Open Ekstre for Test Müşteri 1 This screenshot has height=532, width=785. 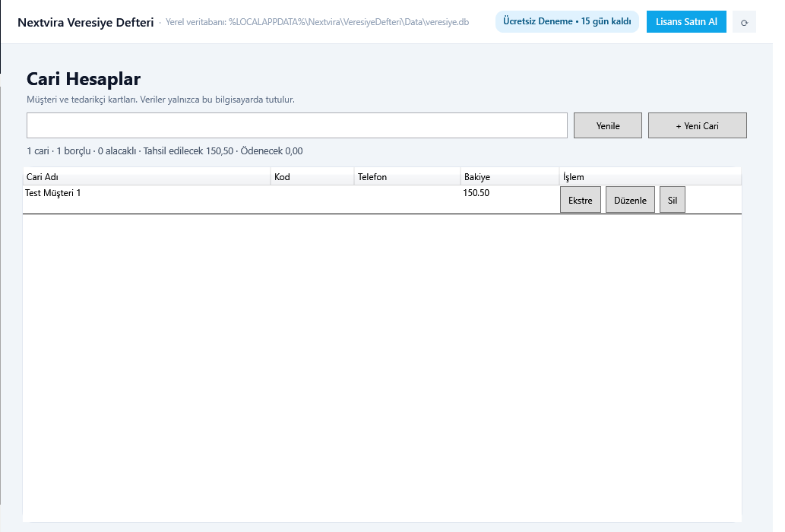581,200
